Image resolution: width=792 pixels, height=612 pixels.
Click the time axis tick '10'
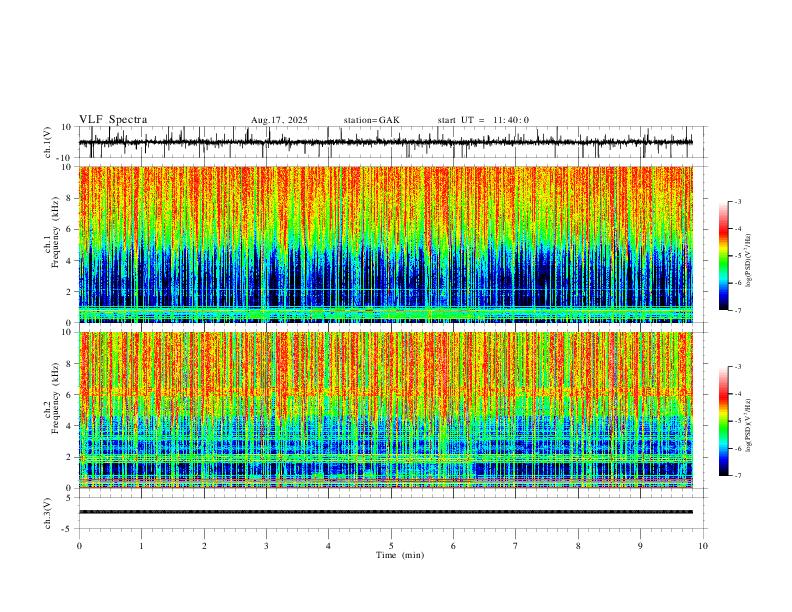pos(703,546)
